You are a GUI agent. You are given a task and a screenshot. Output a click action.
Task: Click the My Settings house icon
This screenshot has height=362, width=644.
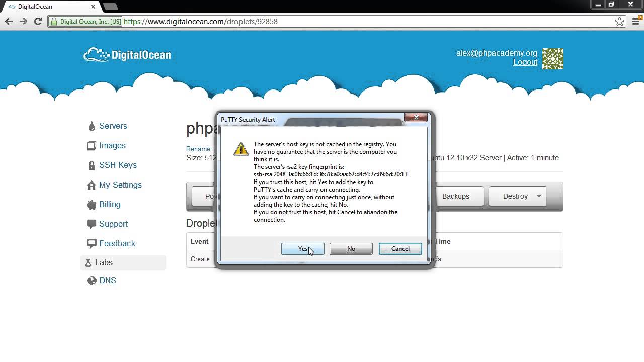click(x=91, y=185)
